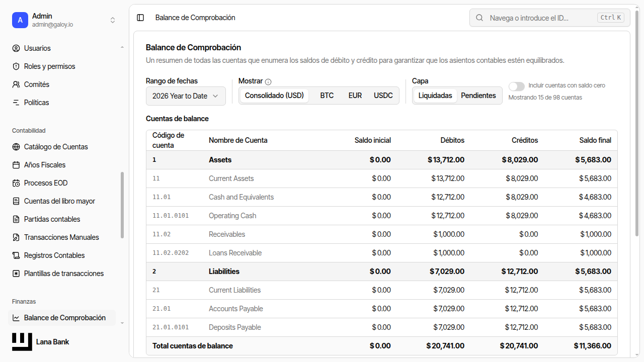Click the Cuentas del libro mayor icon
Image resolution: width=644 pixels, height=362 pixels.
pyautogui.click(x=16, y=201)
